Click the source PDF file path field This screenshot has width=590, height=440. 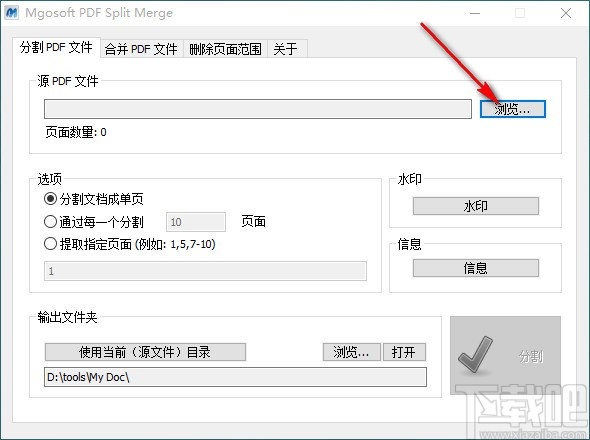(x=258, y=109)
